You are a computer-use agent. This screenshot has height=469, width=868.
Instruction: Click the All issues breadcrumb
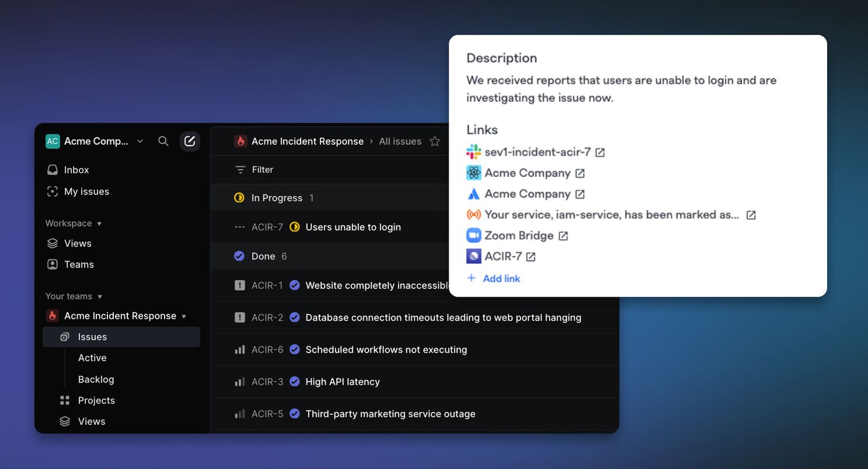[x=400, y=141]
